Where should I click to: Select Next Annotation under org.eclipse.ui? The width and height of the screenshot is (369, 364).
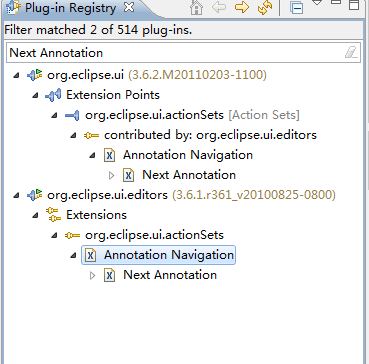pos(189,175)
